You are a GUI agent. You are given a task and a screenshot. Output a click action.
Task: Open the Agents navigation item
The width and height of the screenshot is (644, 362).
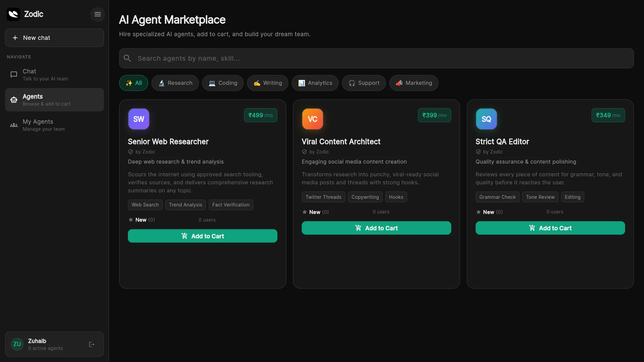pyautogui.click(x=54, y=100)
